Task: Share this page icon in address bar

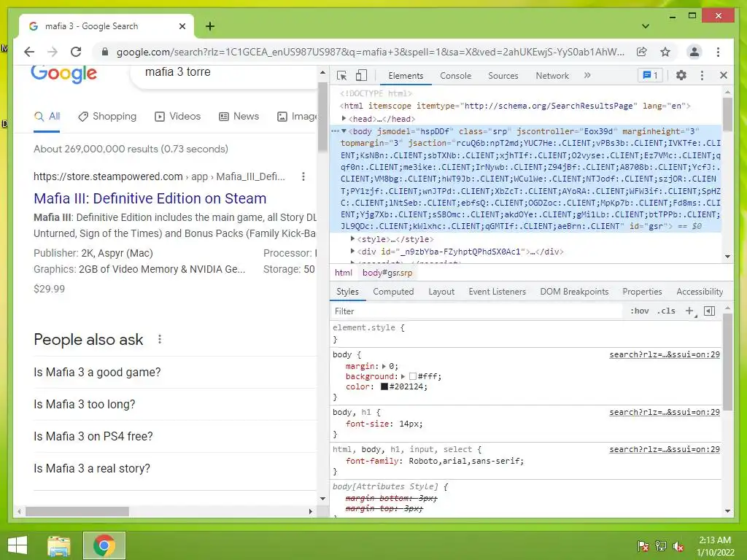Action: (x=642, y=52)
